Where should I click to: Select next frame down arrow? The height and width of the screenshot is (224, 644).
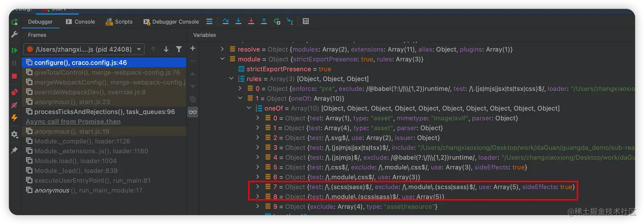point(166,49)
